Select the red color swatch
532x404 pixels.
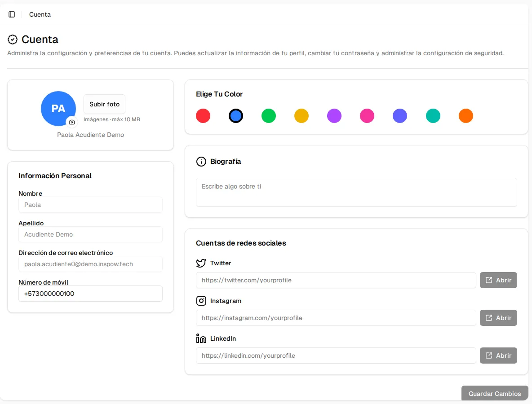click(203, 116)
